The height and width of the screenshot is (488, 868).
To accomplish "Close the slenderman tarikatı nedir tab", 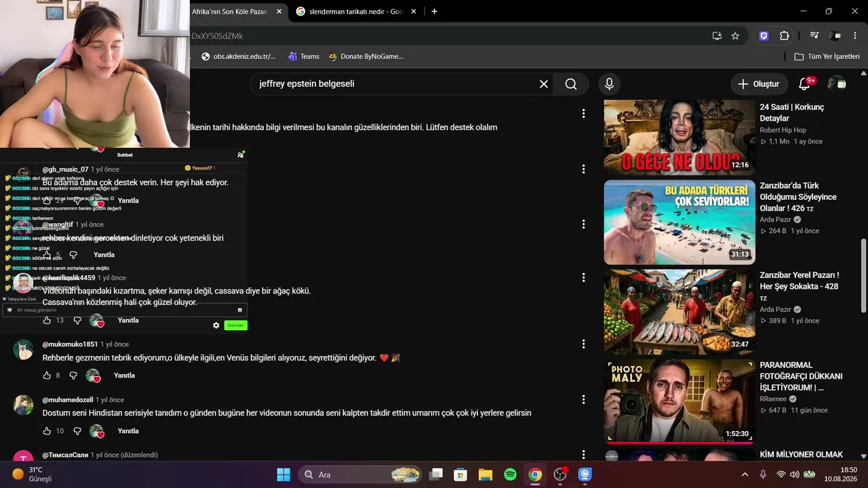I will coord(414,12).
